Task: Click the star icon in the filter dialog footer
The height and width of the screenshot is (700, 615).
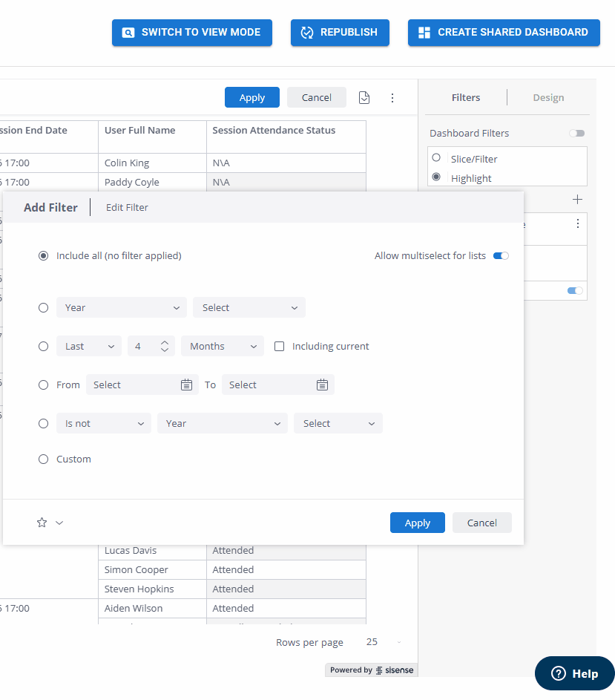Action: click(42, 523)
